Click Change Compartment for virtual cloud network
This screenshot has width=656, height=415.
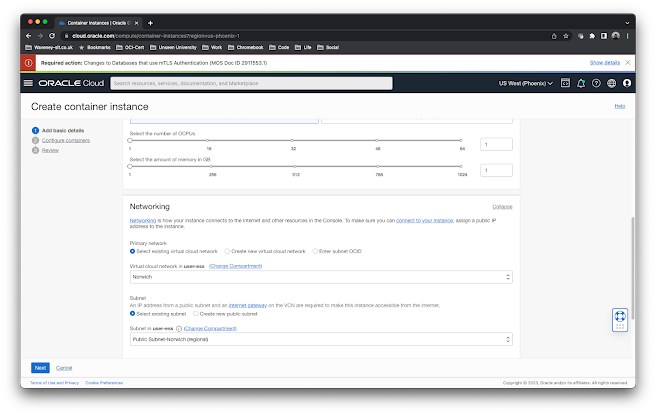236,266
